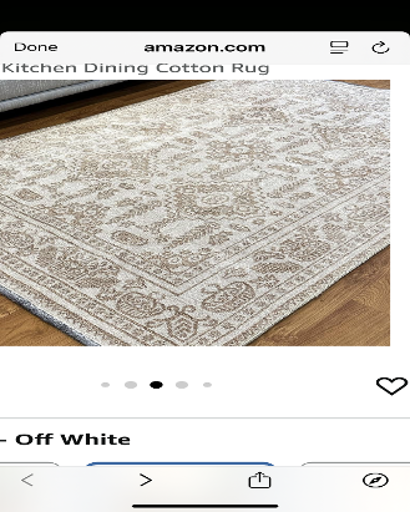Choose the color option at far right

click(355, 464)
